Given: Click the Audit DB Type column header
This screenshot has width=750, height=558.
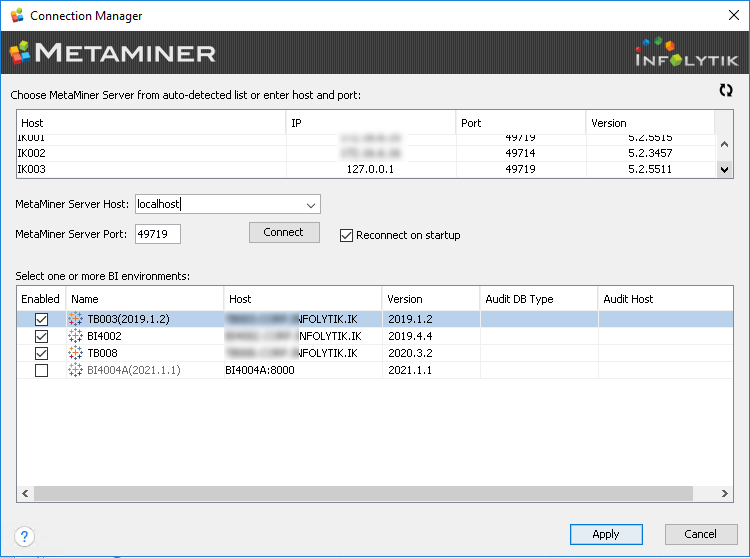Looking at the screenshot, I should (x=539, y=299).
